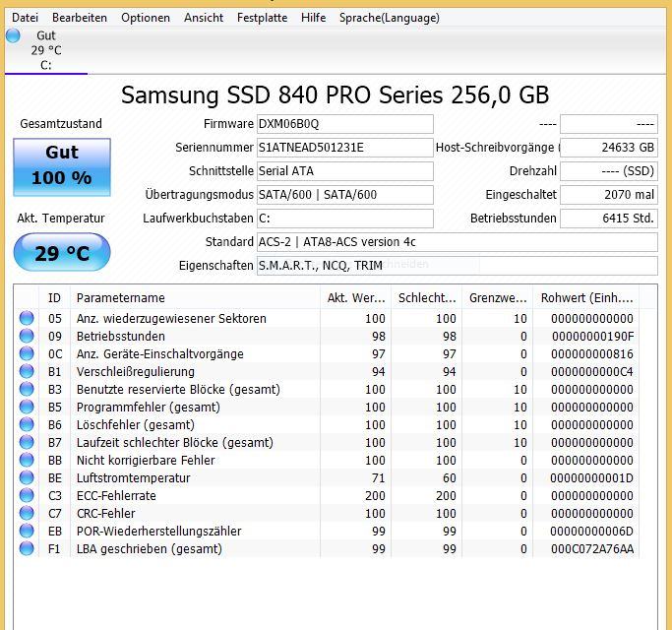Click the Schlecht... column header
672x630 pixels.
426,297
